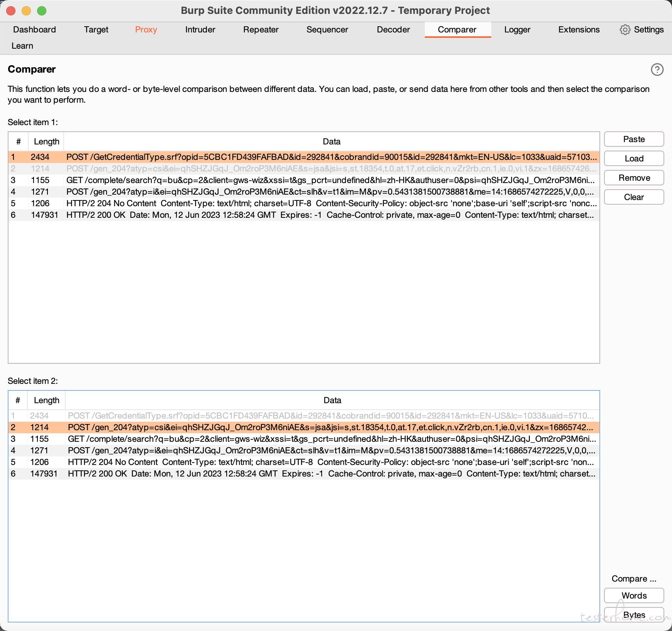
Task: Open the Intruder tab
Action: pyautogui.click(x=200, y=30)
